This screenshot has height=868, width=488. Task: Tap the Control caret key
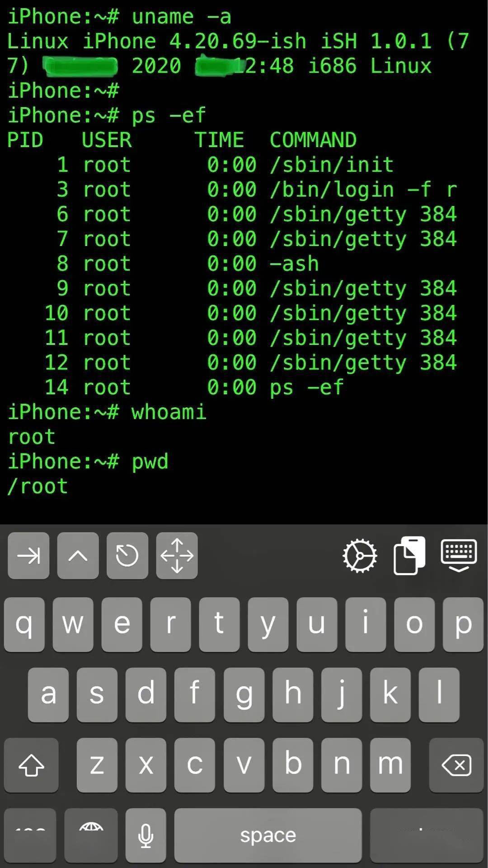[x=78, y=556]
